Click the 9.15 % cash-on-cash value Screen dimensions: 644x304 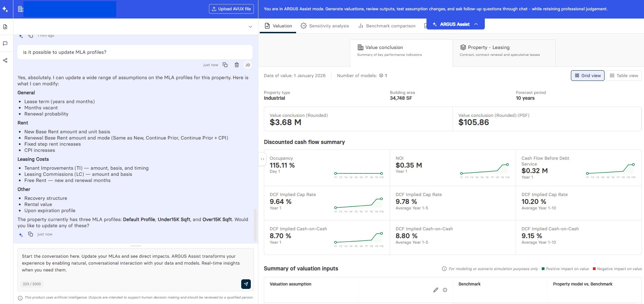pyautogui.click(x=532, y=236)
